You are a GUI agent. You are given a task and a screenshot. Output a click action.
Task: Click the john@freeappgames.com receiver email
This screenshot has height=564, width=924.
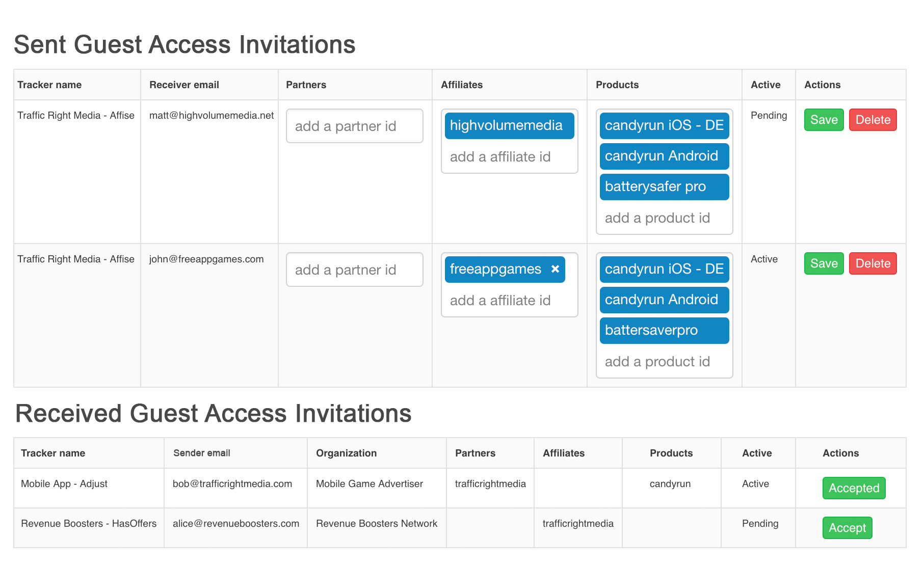[x=206, y=259]
